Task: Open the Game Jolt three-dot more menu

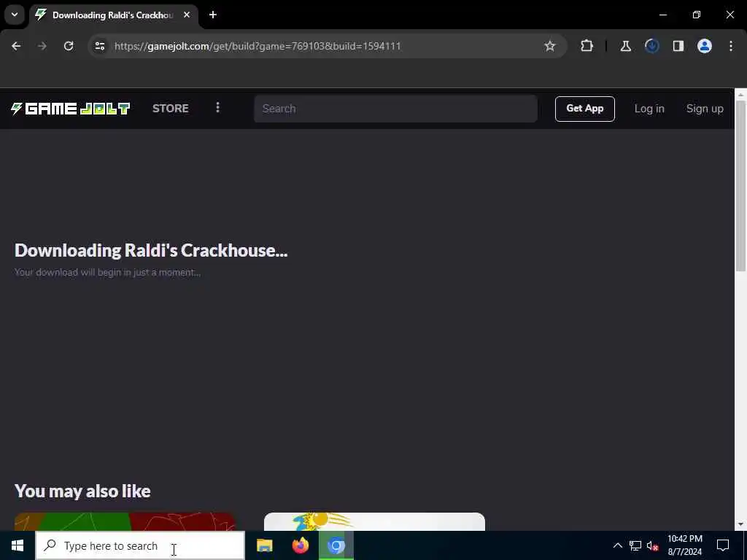Action: (217, 108)
